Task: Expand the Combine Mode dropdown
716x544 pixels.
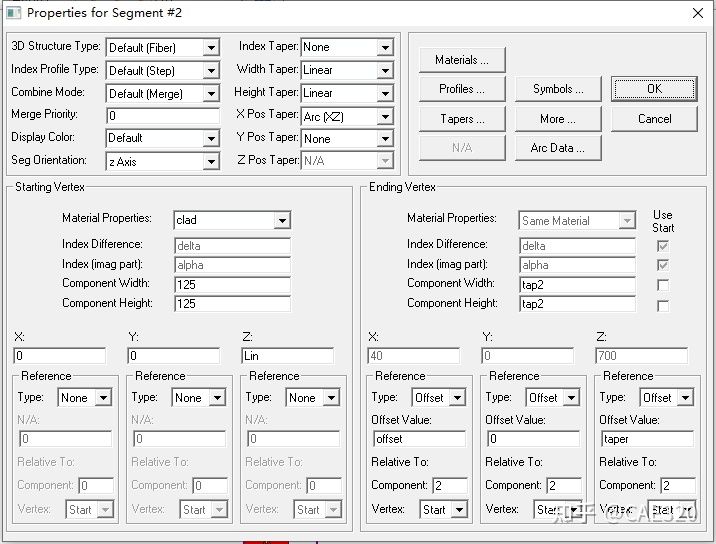Action: (x=163, y=94)
